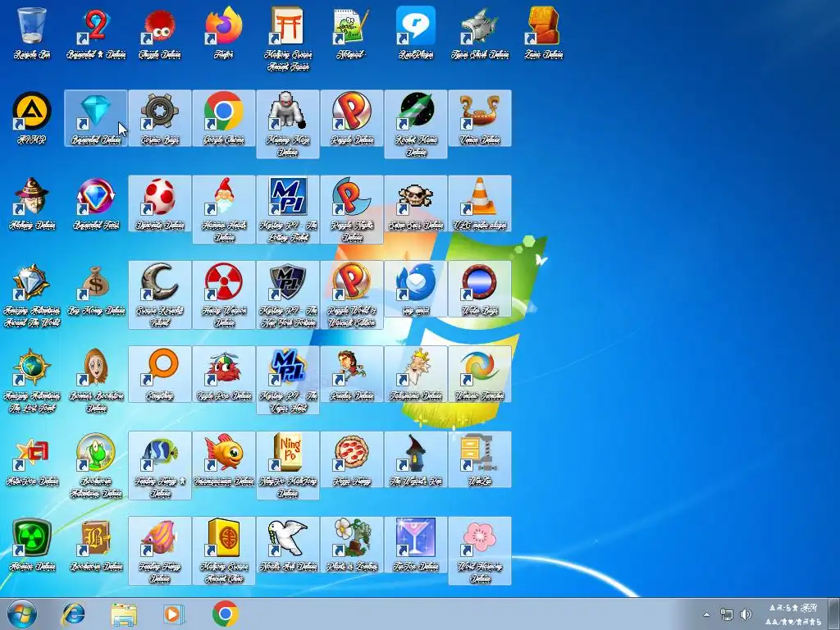
Task: Select Plants vs. Zombies shortcut
Action: pos(351,546)
